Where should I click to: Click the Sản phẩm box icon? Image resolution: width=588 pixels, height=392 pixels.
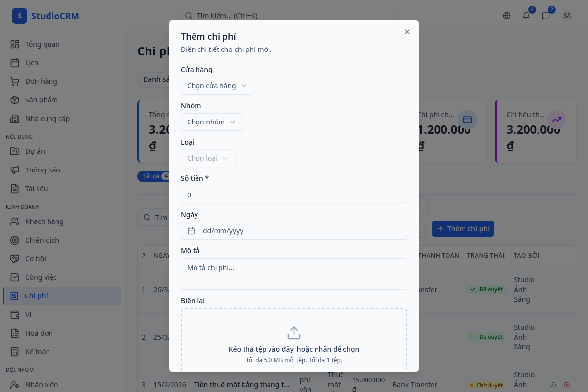tap(15, 100)
